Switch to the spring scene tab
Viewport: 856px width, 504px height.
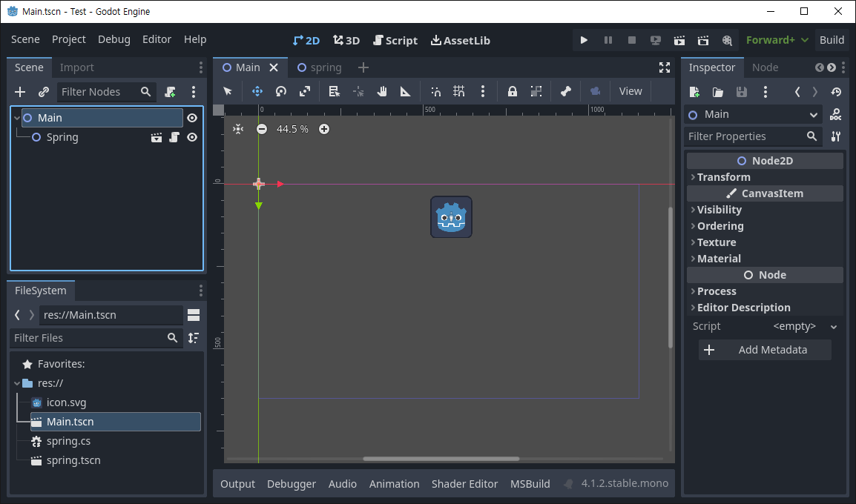pos(320,67)
